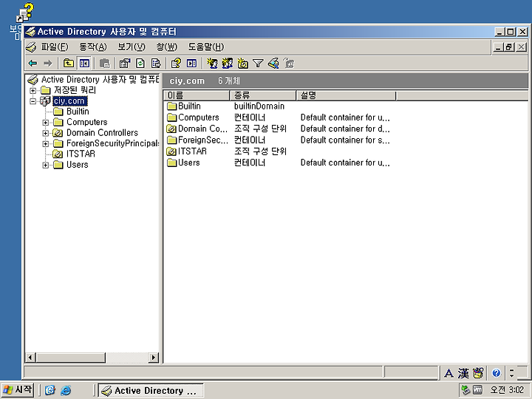
Task: Click the IME 漢 hanja button
Action: click(x=463, y=374)
